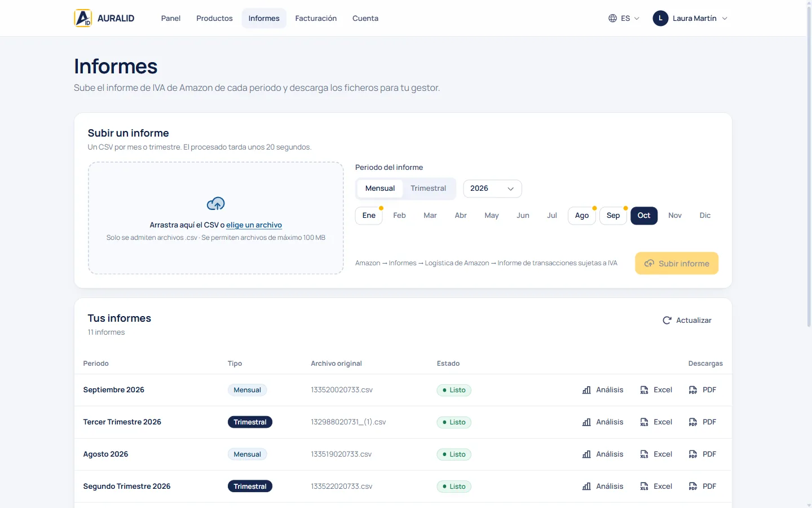Image resolution: width=812 pixels, height=508 pixels.
Task: Click Laura Martín's avatar circle
Action: coord(660,18)
